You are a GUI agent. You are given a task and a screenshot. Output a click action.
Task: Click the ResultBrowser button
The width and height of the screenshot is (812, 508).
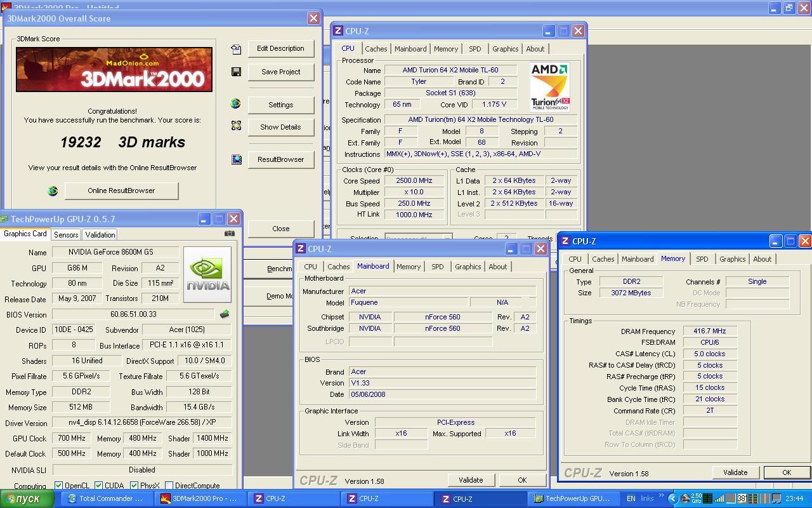pos(280,159)
